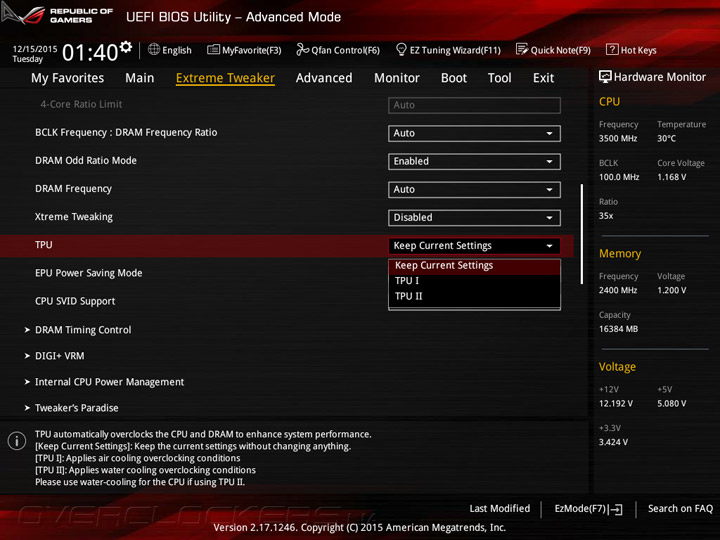
Task: Go to the Monitor tab
Action: tap(397, 78)
